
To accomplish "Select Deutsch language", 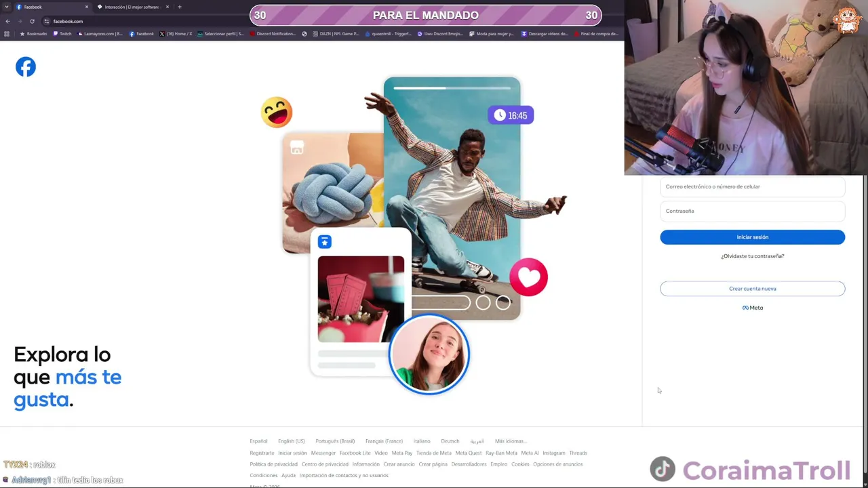I will point(450,441).
